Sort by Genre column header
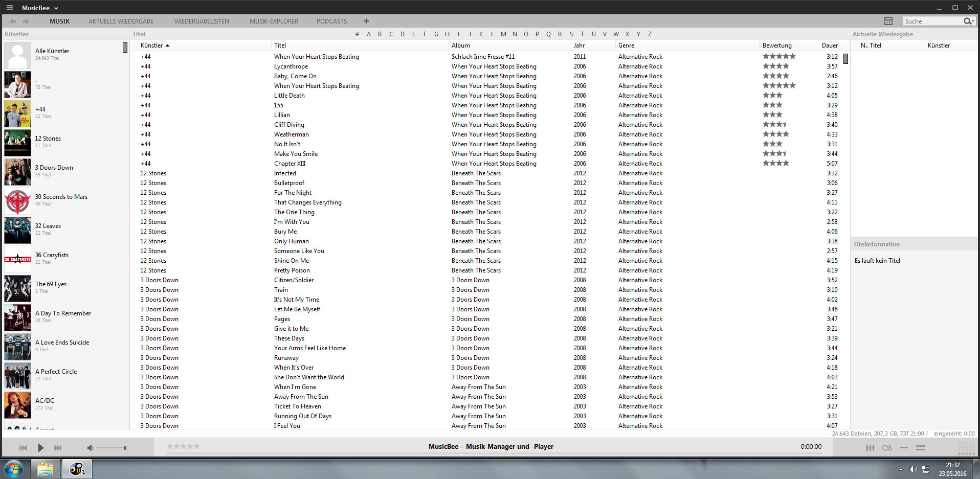 pos(626,45)
